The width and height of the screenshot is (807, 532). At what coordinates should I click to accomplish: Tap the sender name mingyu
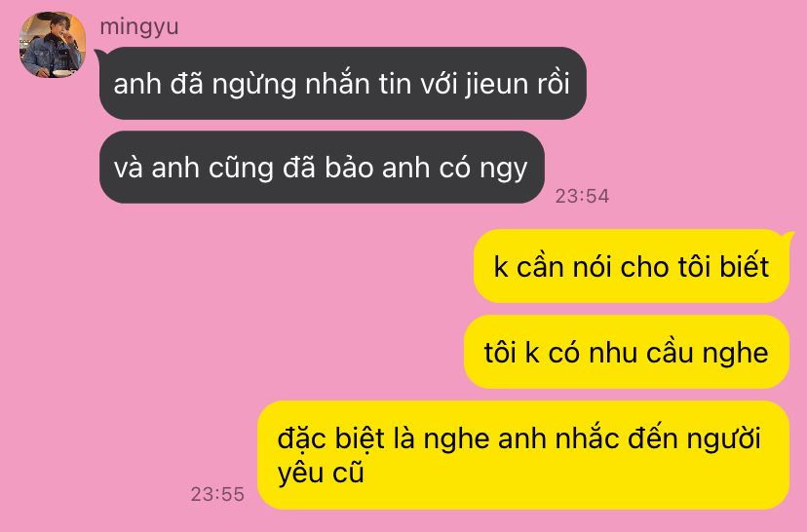point(139,26)
